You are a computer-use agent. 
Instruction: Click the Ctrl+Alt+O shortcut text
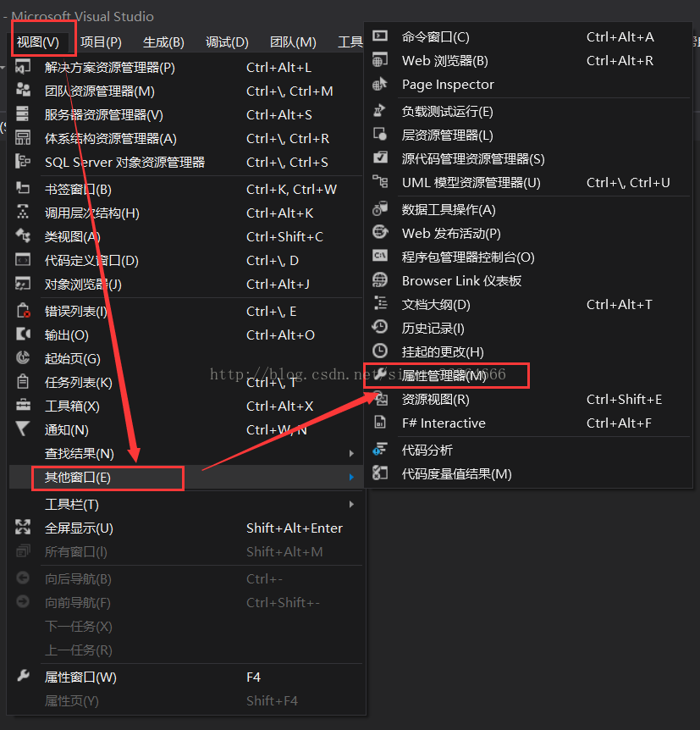(280, 335)
